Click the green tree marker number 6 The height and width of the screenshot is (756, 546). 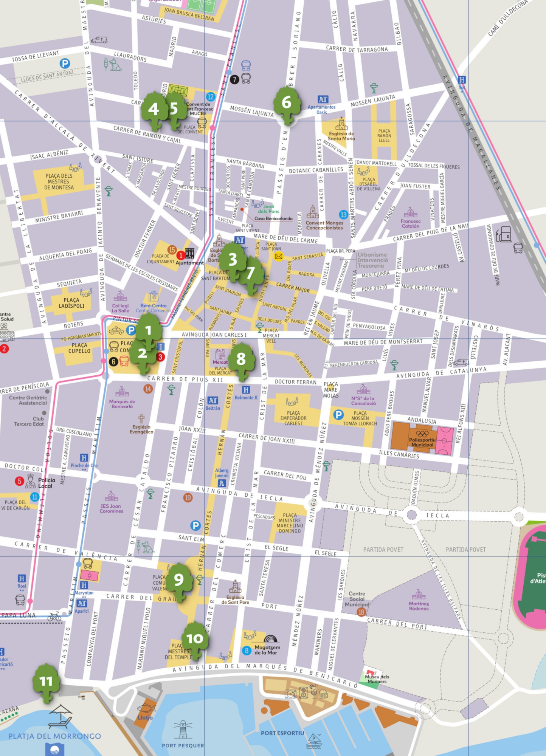click(287, 103)
